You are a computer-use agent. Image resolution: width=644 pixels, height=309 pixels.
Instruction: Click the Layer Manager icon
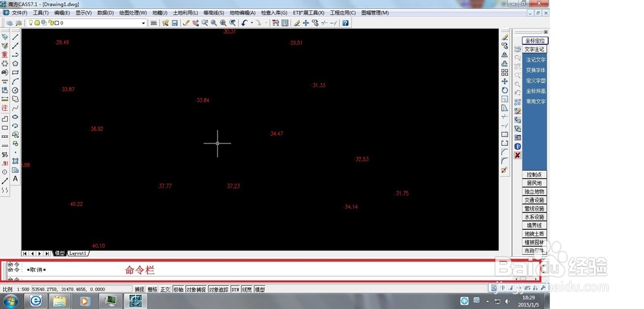pyautogui.click(x=10, y=23)
